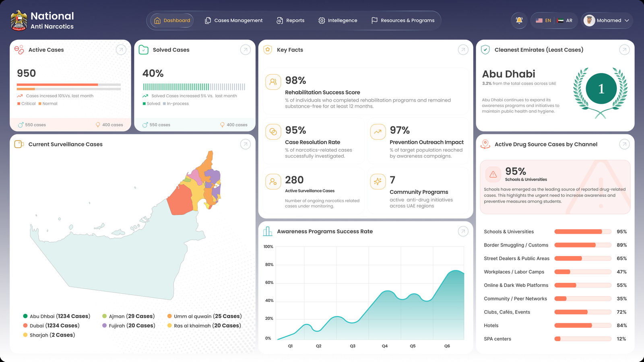Expand the Cleanest Emirates card arrow
Viewport: 644px width, 362px height.
624,49
